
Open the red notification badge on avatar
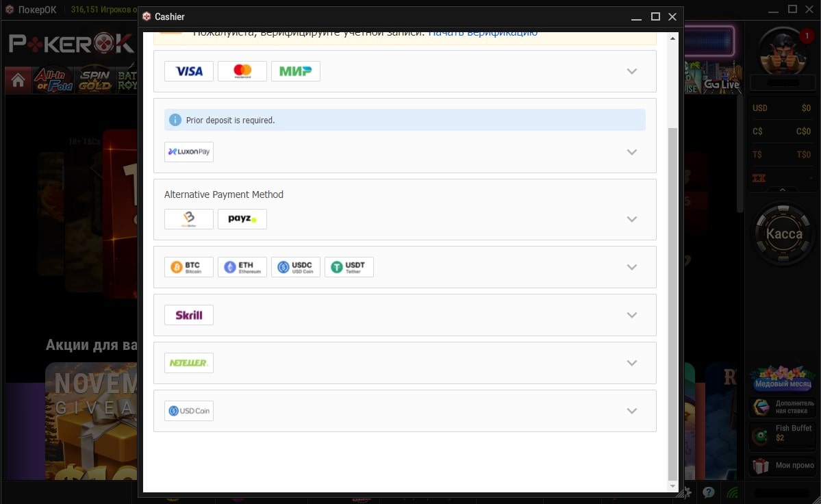click(807, 36)
